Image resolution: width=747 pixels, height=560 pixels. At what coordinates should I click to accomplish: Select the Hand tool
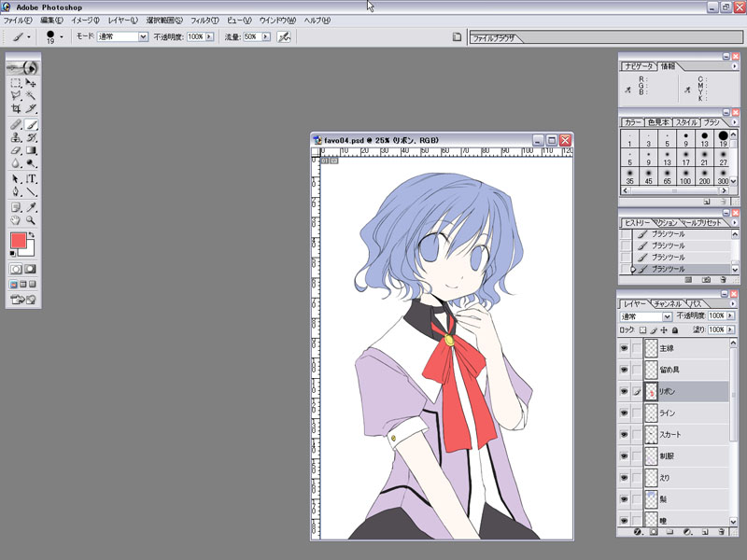point(16,220)
